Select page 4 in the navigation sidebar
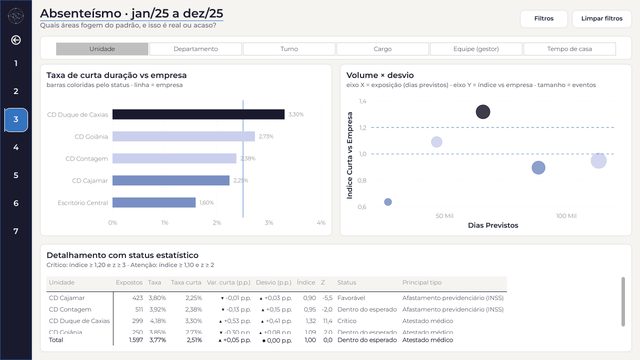640x360 pixels. (16, 147)
